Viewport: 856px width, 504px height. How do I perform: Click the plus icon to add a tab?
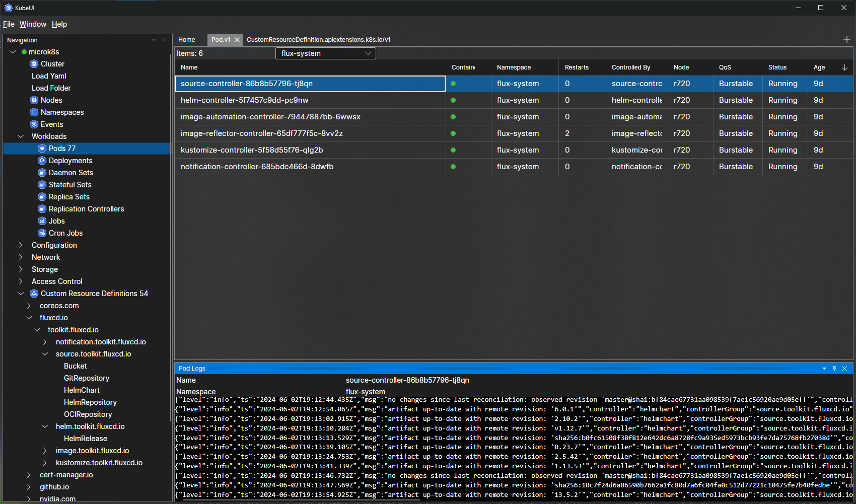coord(846,40)
